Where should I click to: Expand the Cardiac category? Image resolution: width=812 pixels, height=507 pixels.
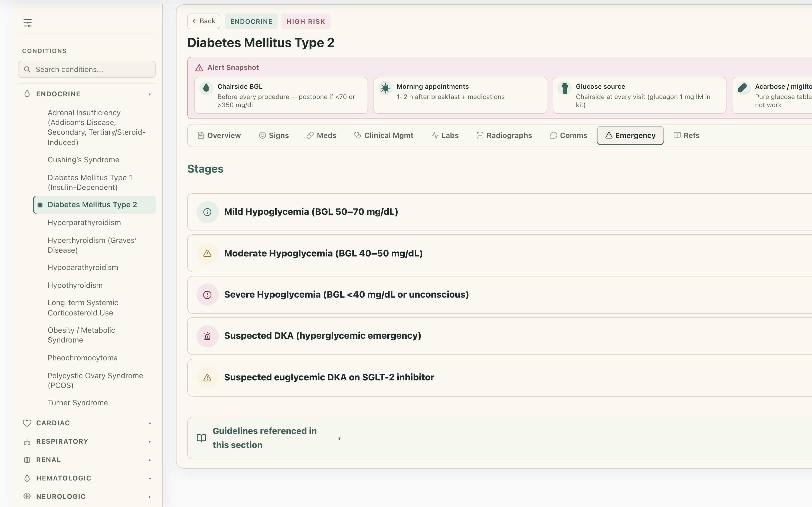point(87,423)
